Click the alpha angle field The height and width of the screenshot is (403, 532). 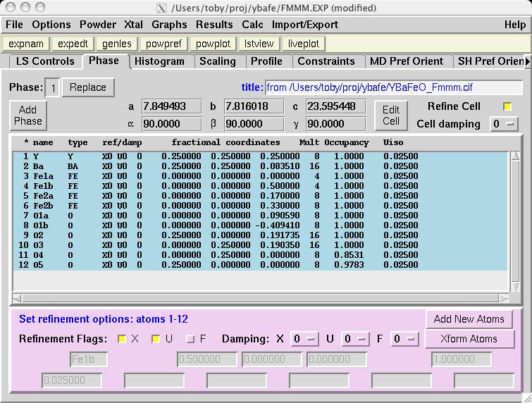[x=172, y=124]
